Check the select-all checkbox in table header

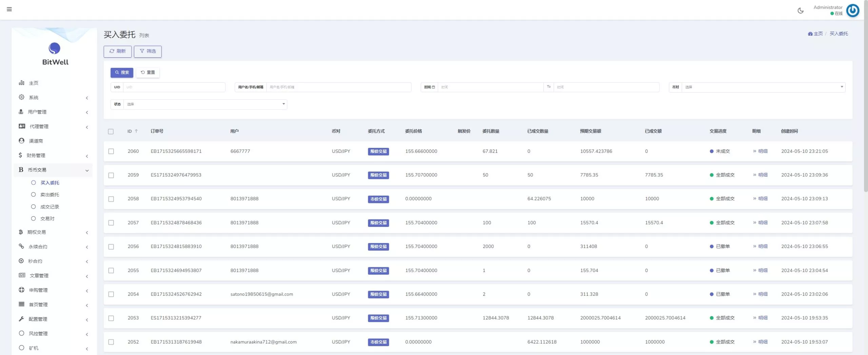click(x=111, y=132)
